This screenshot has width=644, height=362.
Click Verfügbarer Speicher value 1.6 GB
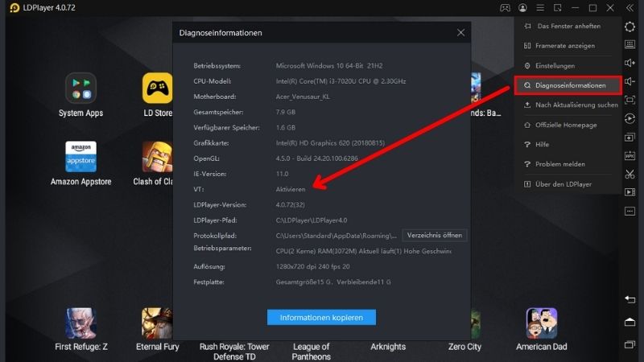[x=286, y=128]
